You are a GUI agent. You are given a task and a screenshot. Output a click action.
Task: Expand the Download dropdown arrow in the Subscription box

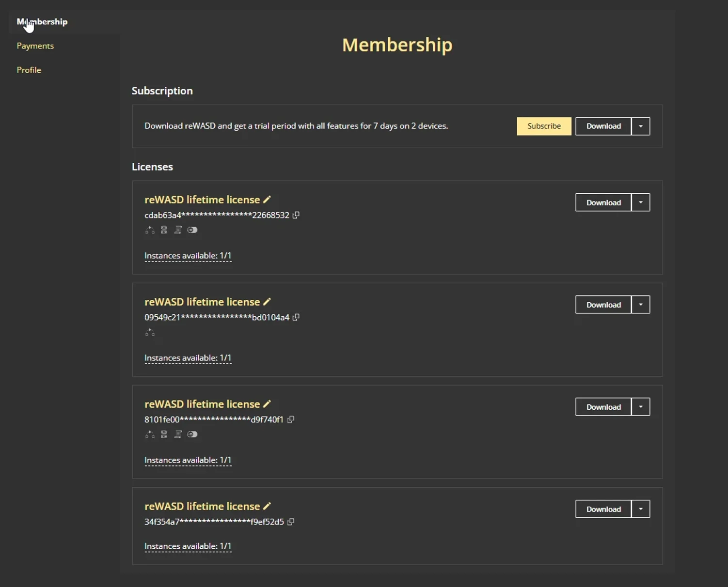tap(641, 126)
